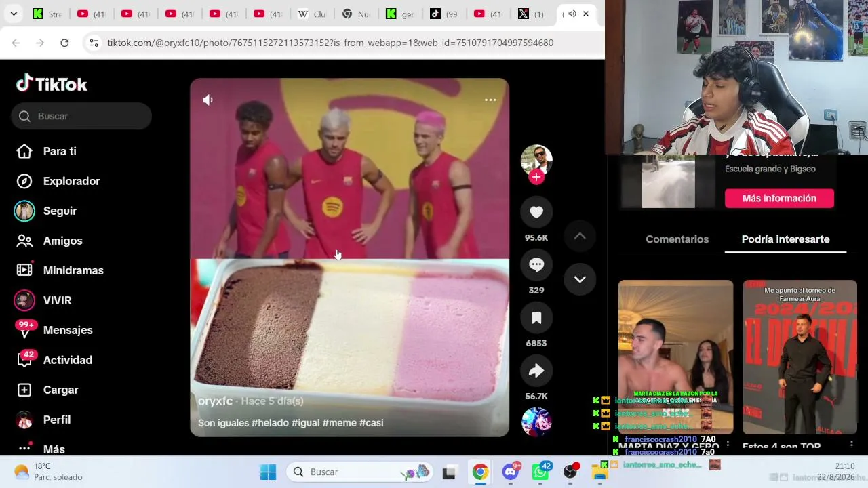868x488 pixels.
Task: Click the Son iguales caption text
Action: [223, 423]
